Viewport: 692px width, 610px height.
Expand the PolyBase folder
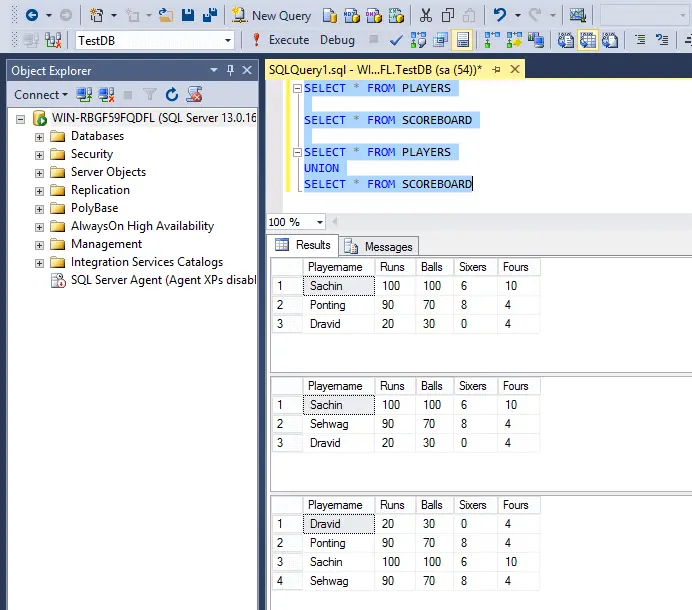point(39,209)
